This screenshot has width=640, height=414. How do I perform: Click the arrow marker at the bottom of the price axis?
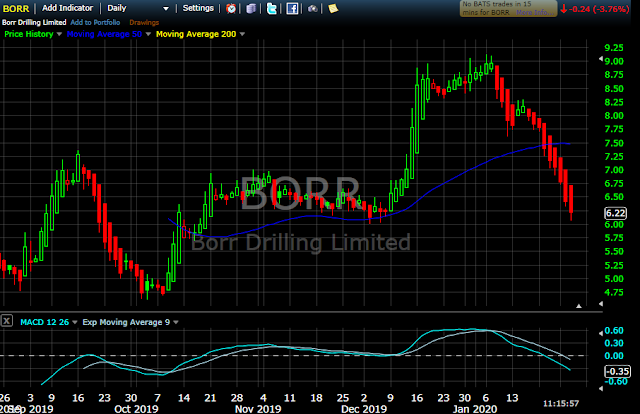[x=601, y=304]
